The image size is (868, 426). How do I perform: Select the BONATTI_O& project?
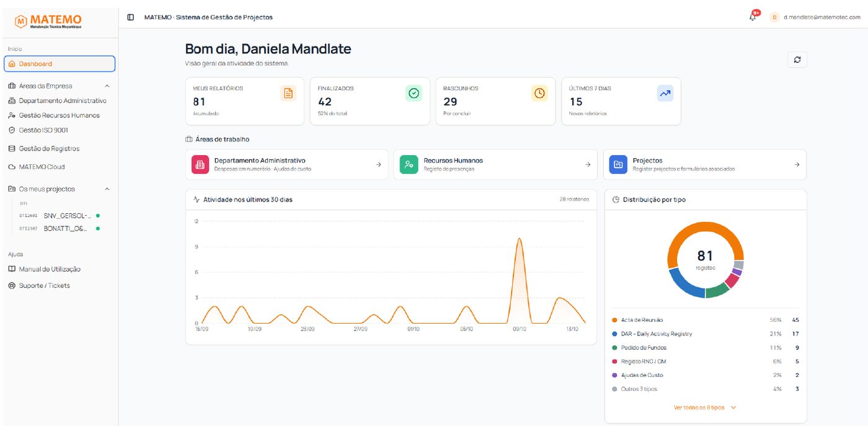click(x=60, y=229)
